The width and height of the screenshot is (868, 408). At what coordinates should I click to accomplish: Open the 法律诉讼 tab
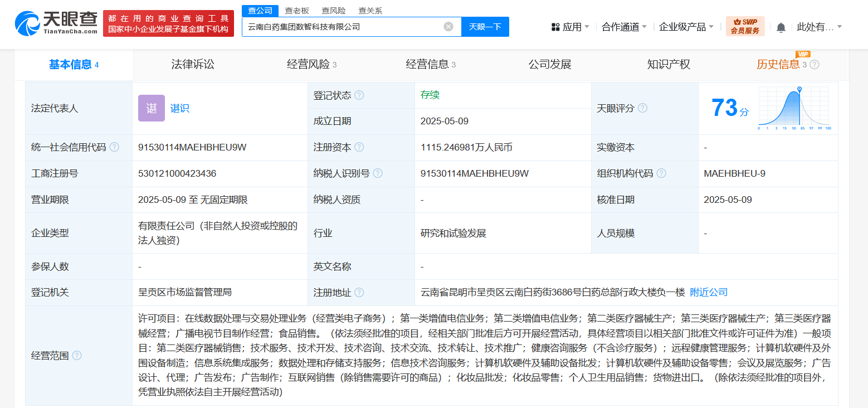click(191, 64)
